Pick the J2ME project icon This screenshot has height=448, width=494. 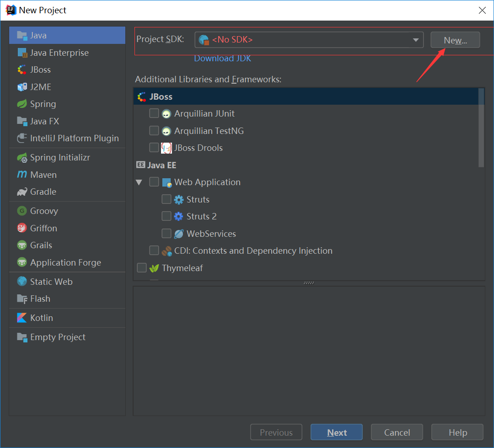tap(22, 87)
